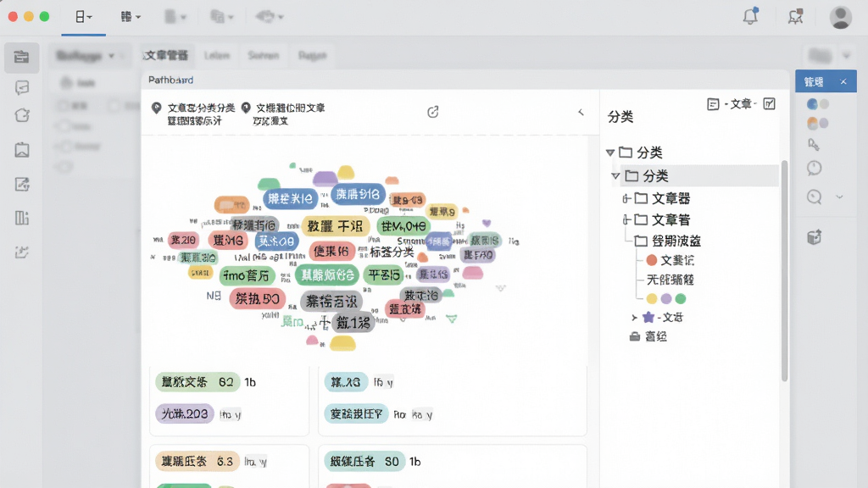Close the blue-header right side panel

[x=843, y=82]
